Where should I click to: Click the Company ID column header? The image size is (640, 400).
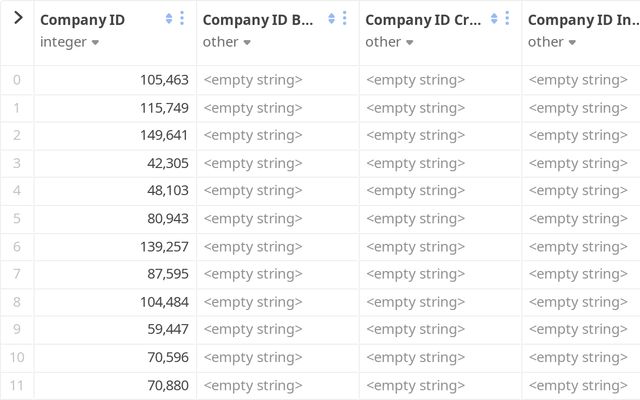tap(82, 19)
